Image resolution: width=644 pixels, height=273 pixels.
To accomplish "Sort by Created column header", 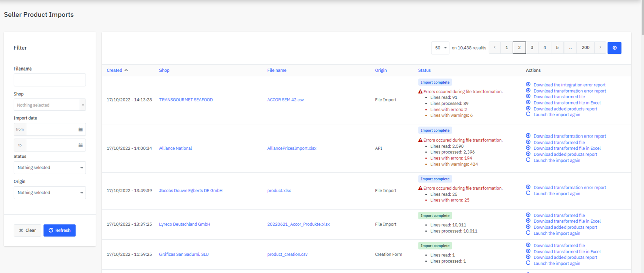I will click(x=117, y=70).
